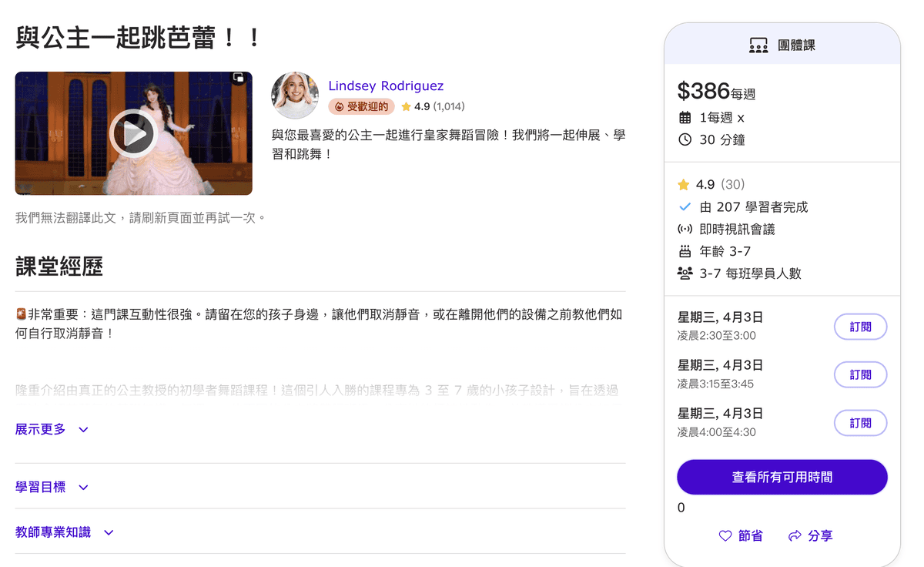Click 查看所有可用時間 button
The image size is (924, 567).
point(782,477)
